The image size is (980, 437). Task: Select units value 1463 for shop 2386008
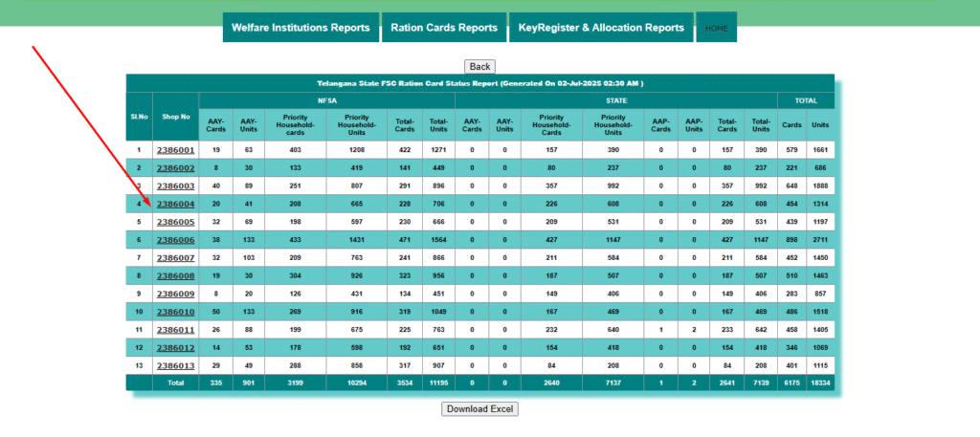(820, 276)
